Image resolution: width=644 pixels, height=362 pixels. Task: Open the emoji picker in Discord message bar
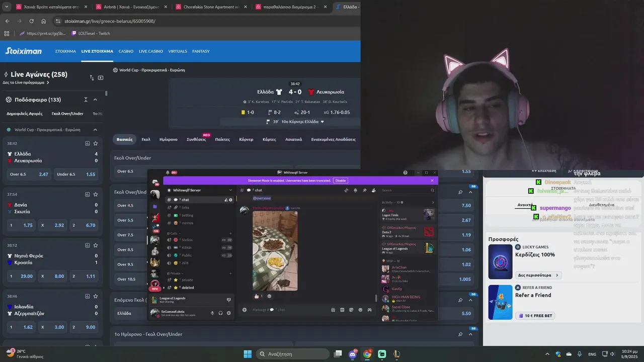click(x=360, y=310)
